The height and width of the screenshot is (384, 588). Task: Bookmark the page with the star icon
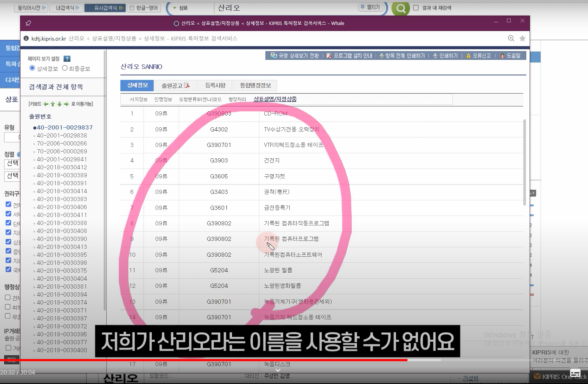click(522, 38)
